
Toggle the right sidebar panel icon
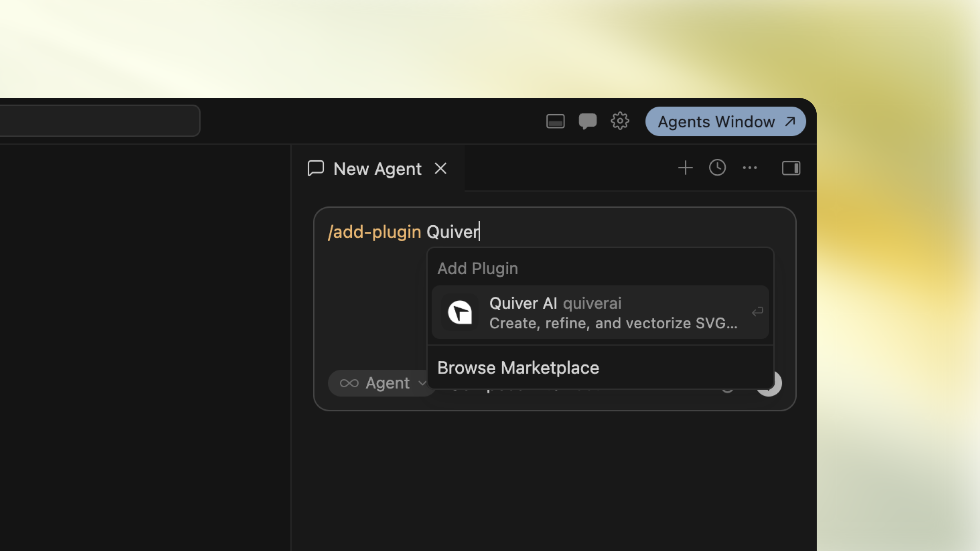coord(791,168)
